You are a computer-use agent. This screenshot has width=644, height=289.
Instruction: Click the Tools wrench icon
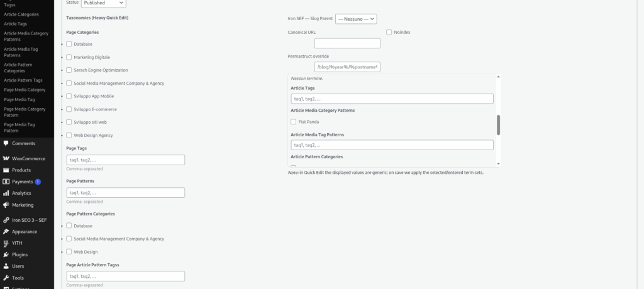coord(6,278)
